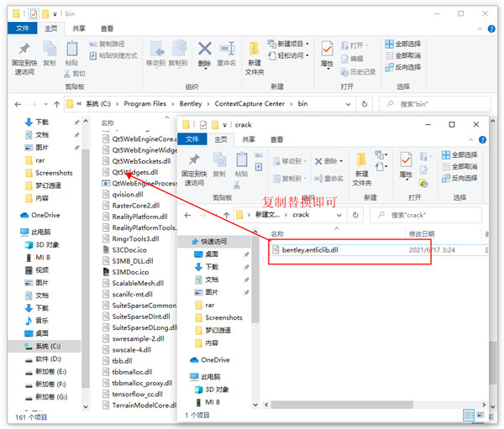Image resolution: width=504 pixels, height=429 pixels.
Task: Open recent locations dropdown in bin window
Action: (x=46, y=104)
